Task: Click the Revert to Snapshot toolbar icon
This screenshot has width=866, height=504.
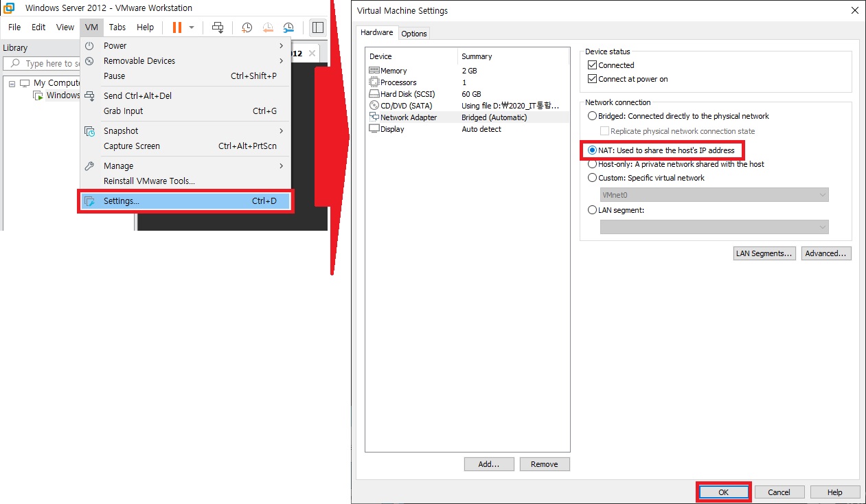Action: [268, 27]
